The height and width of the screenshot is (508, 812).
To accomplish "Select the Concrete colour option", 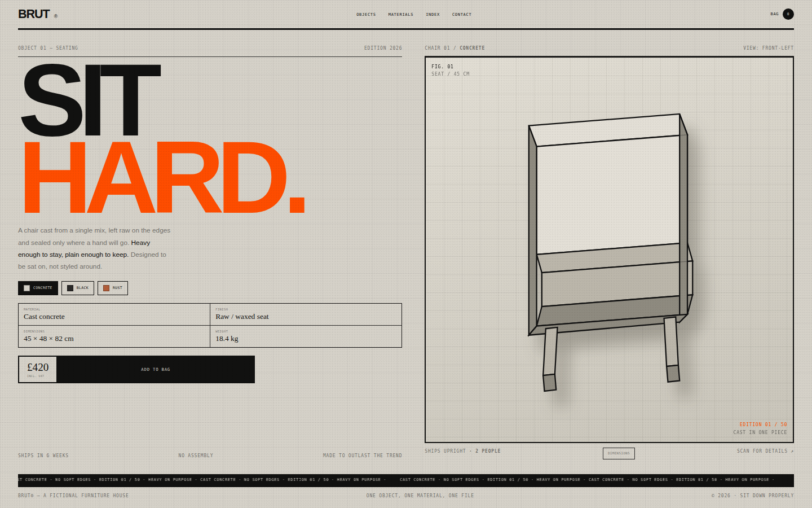I will click(x=38, y=288).
